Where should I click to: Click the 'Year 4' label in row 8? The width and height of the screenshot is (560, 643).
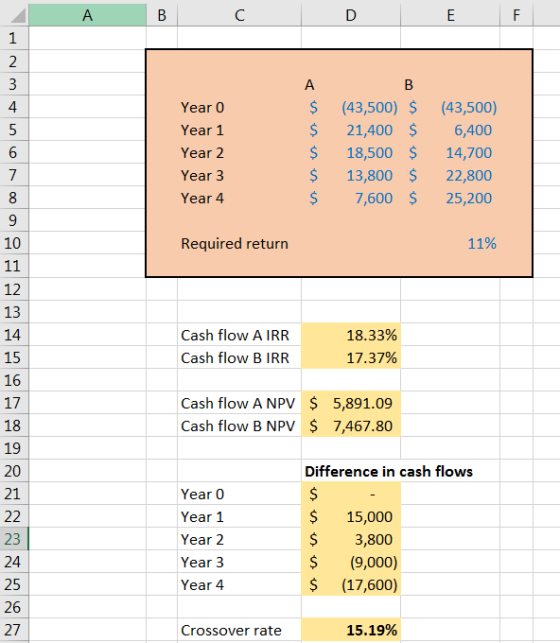pyautogui.click(x=203, y=198)
